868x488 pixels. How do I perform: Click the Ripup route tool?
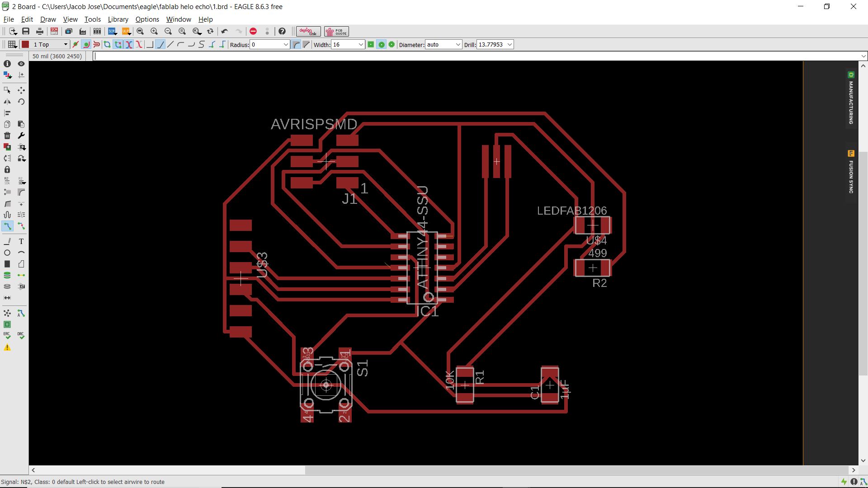click(21, 226)
